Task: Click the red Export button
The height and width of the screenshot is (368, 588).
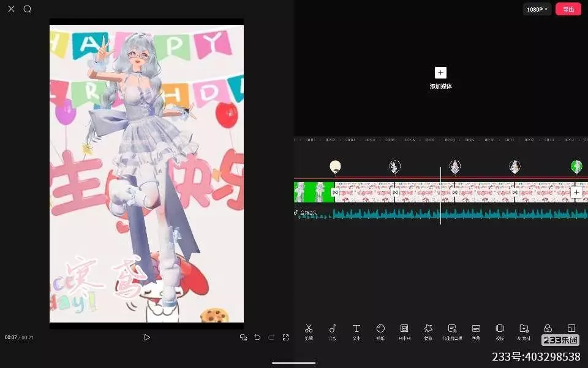Action: [x=568, y=9]
